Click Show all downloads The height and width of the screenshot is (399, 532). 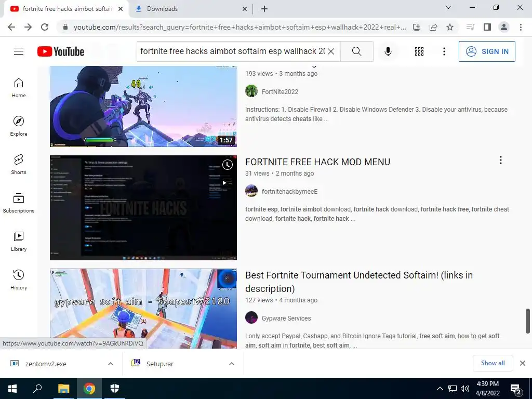(x=493, y=363)
